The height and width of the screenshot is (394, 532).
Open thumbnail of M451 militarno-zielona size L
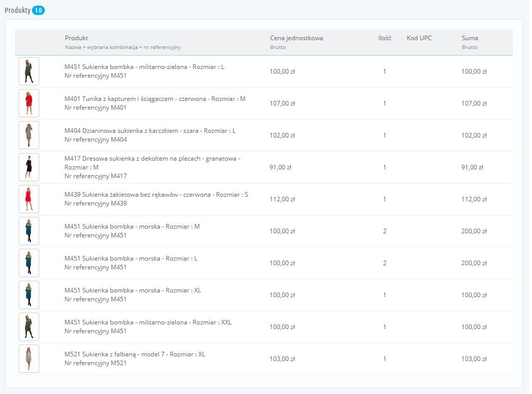29,71
